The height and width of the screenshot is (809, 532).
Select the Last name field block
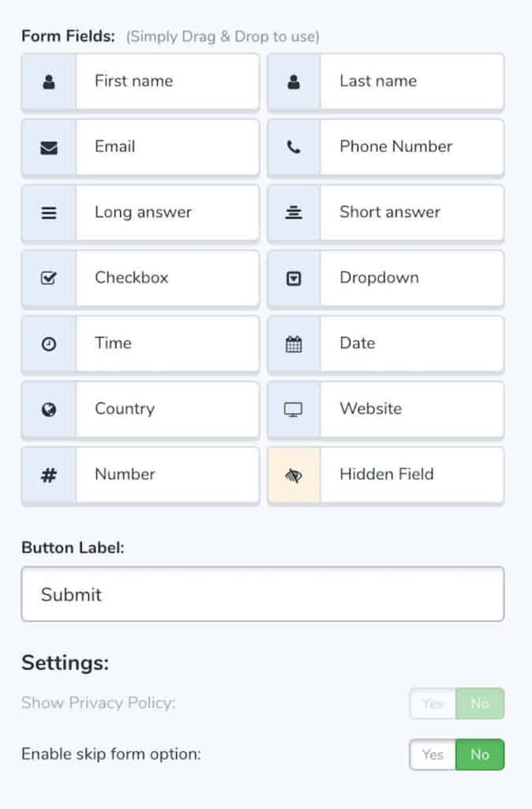click(x=386, y=82)
